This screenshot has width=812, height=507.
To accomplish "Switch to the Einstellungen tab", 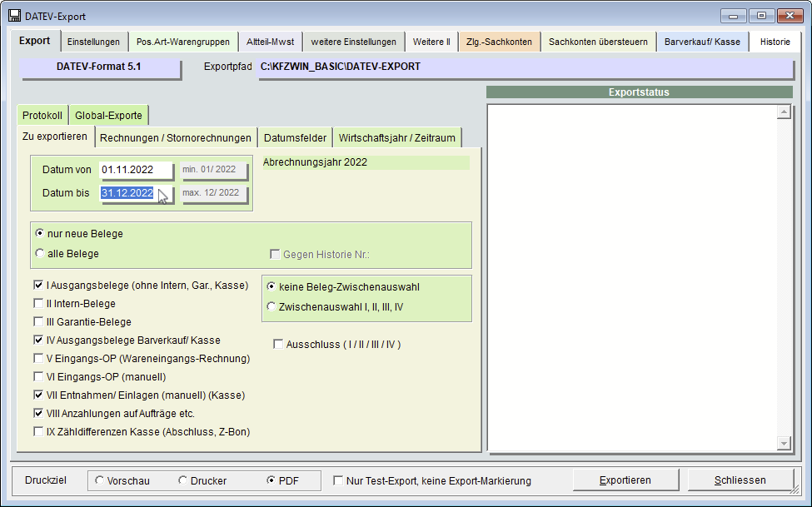I will coord(93,42).
